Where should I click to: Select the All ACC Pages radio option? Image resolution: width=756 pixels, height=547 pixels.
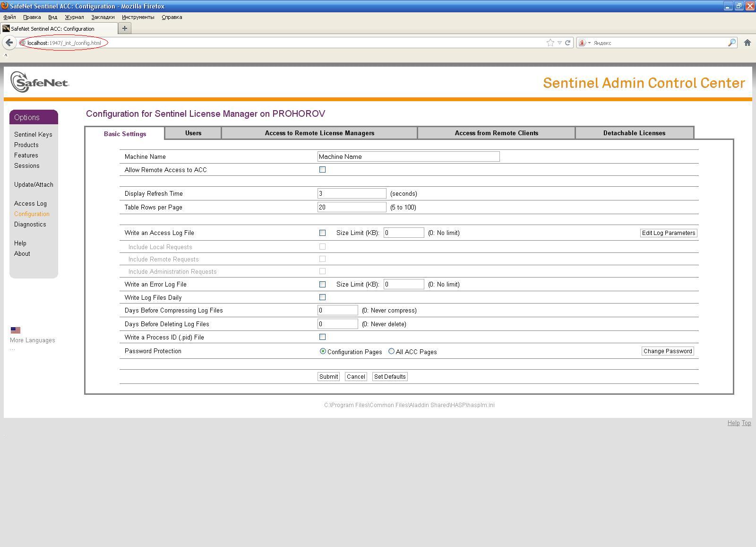tap(391, 351)
